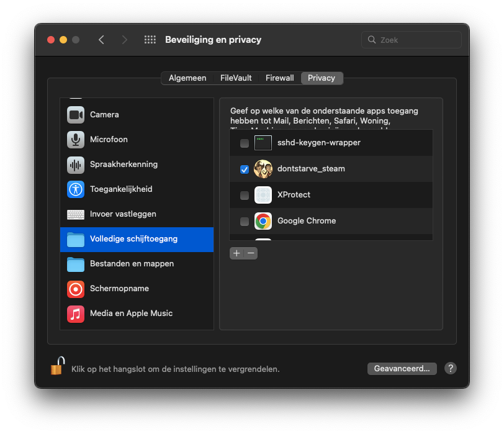Click the XProtect app icon
This screenshot has width=504, height=434.
(x=263, y=195)
